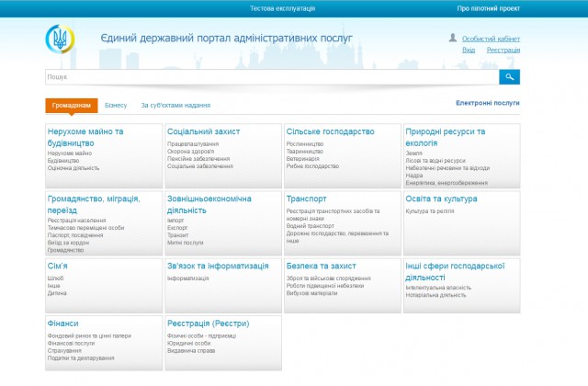Click the Вхід login link
The height and width of the screenshot is (386, 588).
469,51
